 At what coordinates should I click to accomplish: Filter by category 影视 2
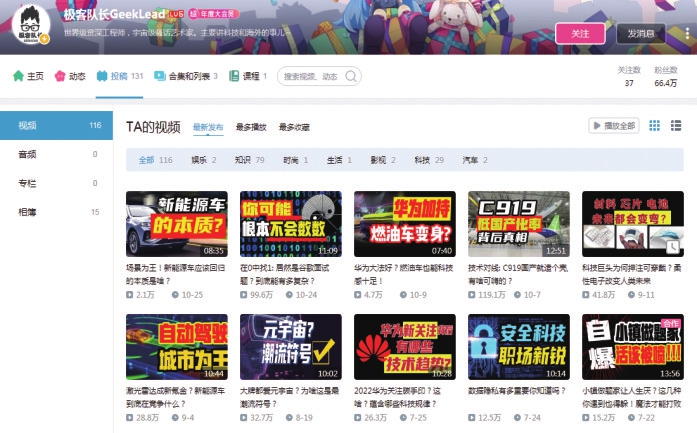383,160
